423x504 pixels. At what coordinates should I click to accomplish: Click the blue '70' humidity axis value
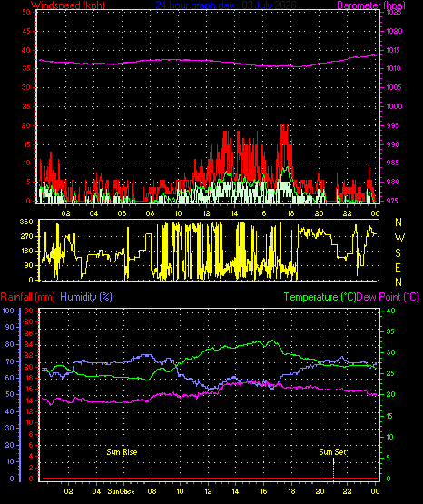click(x=10, y=361)
